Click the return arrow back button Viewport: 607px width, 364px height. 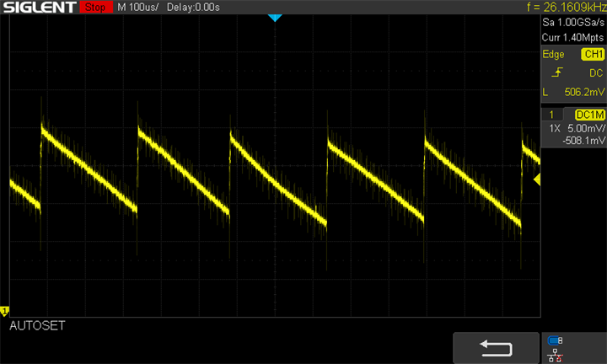click(x=496, y=348)
